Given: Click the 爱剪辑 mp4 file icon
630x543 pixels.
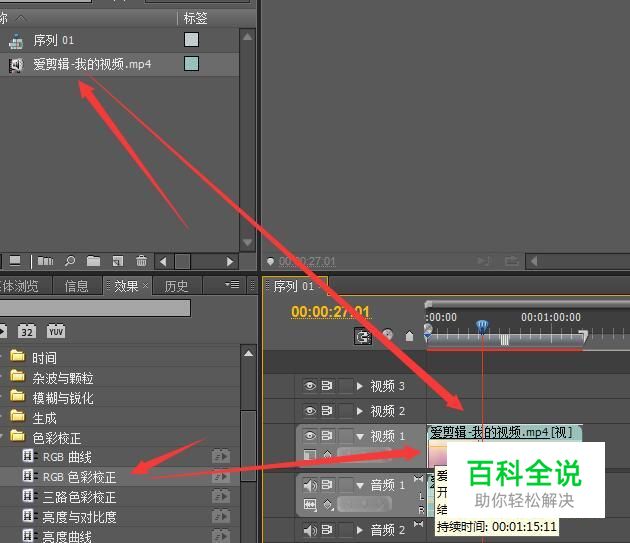Looking at the screenshot, I should coord(16,65).
